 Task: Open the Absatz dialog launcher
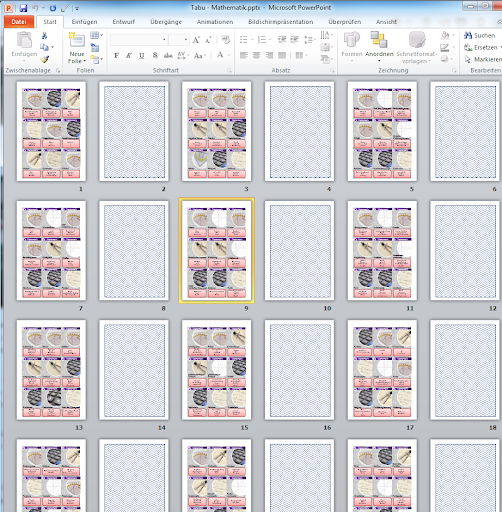tap(332, 71)
